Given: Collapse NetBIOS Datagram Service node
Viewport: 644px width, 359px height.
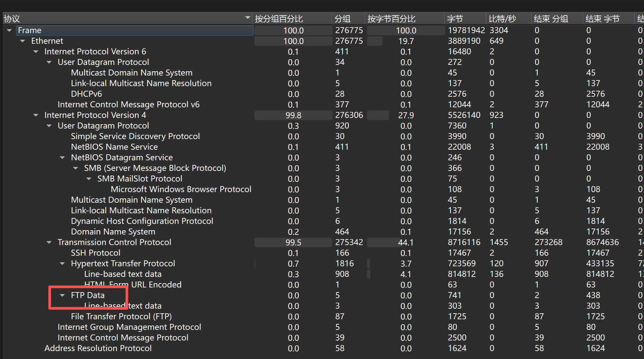Looking at the screenshot, I should pos(62,158).
